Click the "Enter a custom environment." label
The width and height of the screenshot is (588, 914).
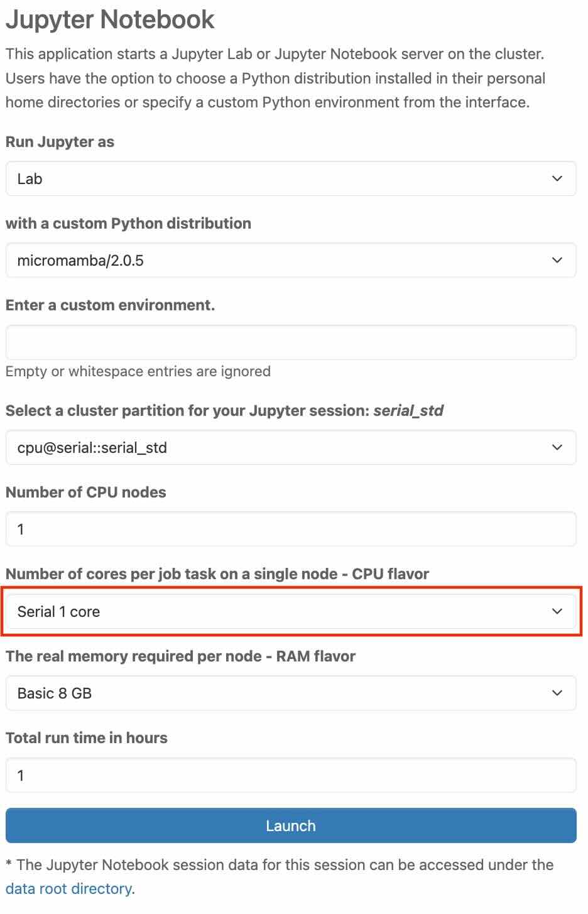tap(110, 305)
